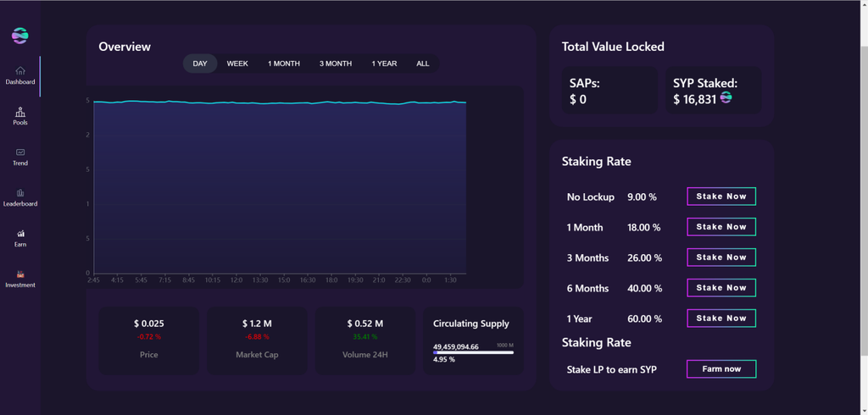868x415 pixels.
Task: Click Stake Now for No Lockup
Action: (721, 196)
